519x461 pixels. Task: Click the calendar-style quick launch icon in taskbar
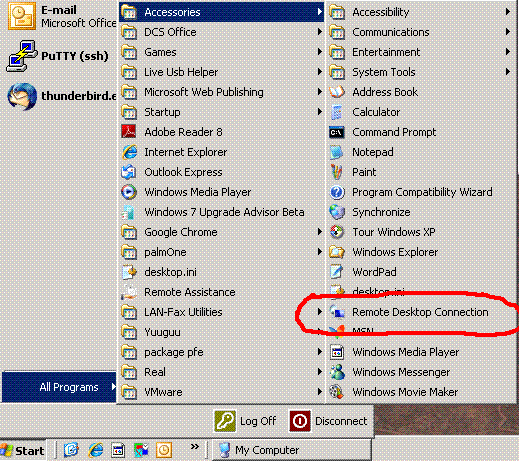tap(118, 450)
